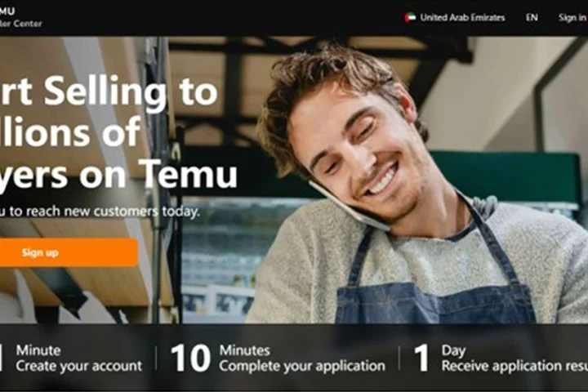Click the orange Sign up button
588x392 pixels.
point(69,252)
